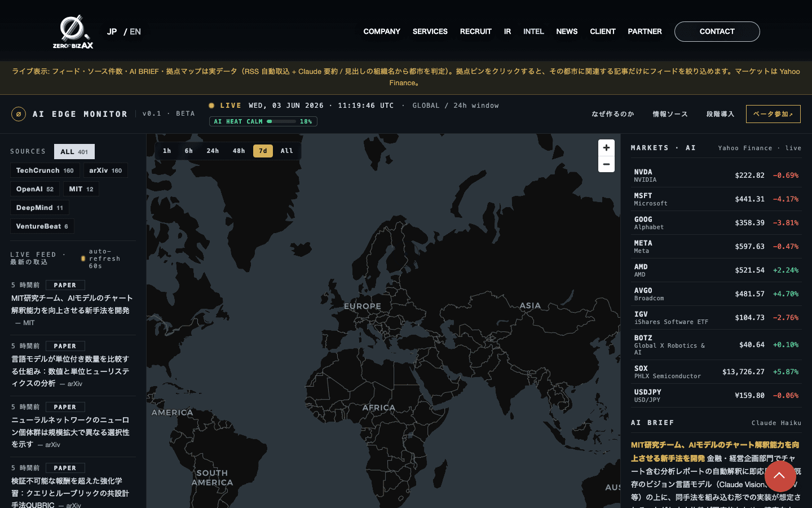
Task: Filter sources by OpenAI
Action: [35, 189]
